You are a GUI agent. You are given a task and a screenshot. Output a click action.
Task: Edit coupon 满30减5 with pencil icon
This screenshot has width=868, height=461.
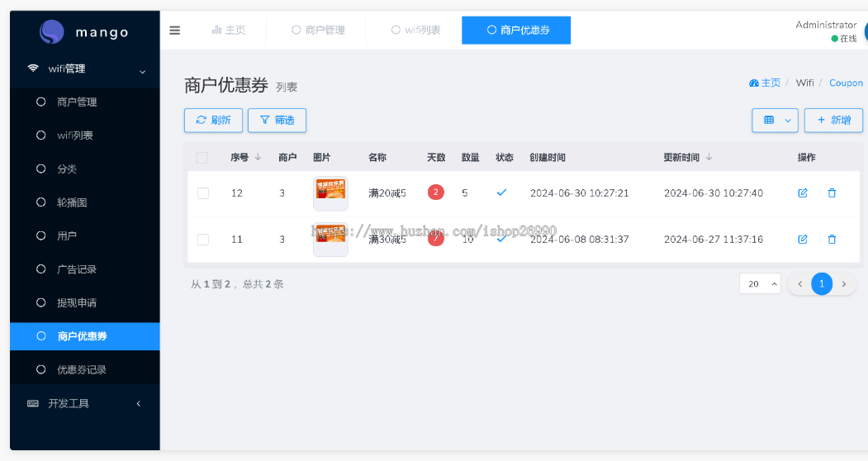pyautogui.click(x=802, y=240)
